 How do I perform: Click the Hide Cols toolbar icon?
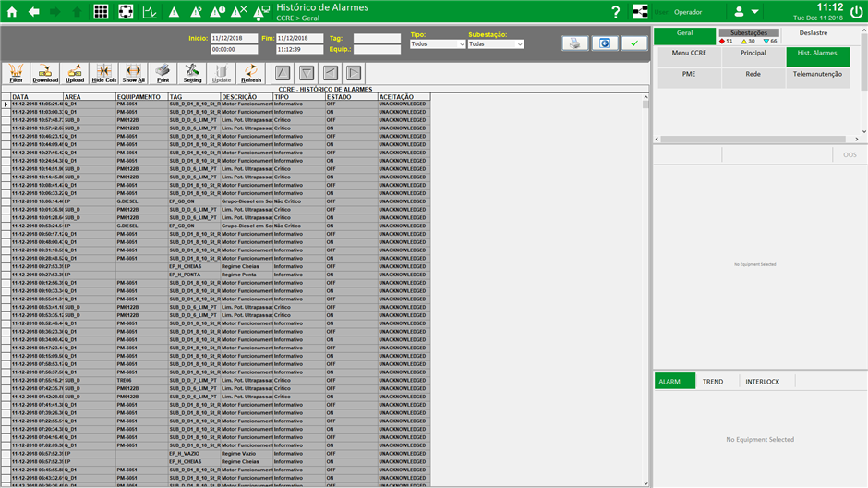pos(104,73)
